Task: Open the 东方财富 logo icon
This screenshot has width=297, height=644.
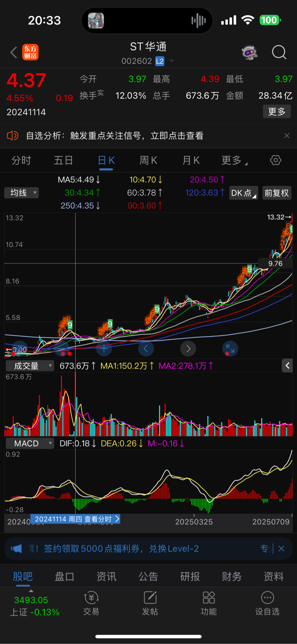Action: (x=31, y=52)
